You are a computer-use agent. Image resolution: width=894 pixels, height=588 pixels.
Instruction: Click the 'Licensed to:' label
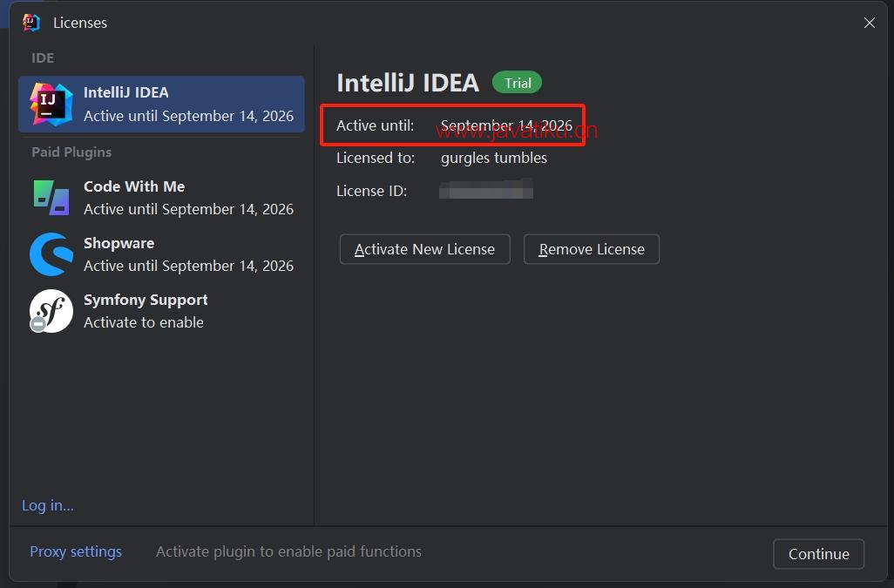376,158
